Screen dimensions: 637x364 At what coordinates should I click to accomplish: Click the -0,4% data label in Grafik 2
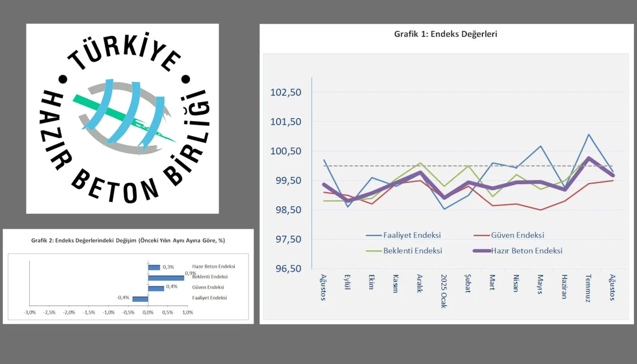pyautogui.click(x=123, y=298)
